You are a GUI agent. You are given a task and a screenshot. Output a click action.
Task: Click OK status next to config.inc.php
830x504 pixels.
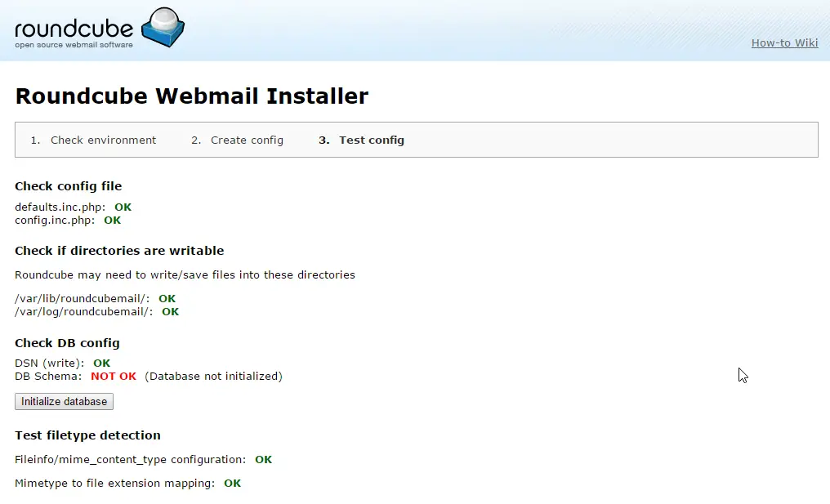[112, 221]
